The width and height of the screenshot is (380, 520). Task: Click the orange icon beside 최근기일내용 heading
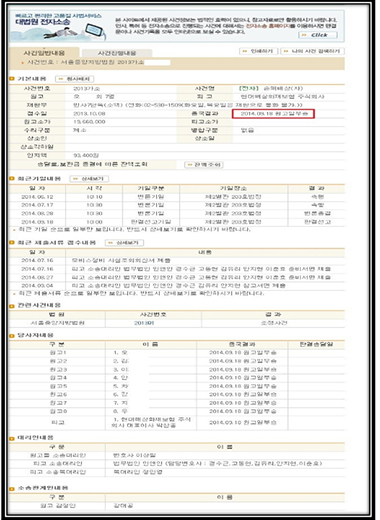pos(12,179)
